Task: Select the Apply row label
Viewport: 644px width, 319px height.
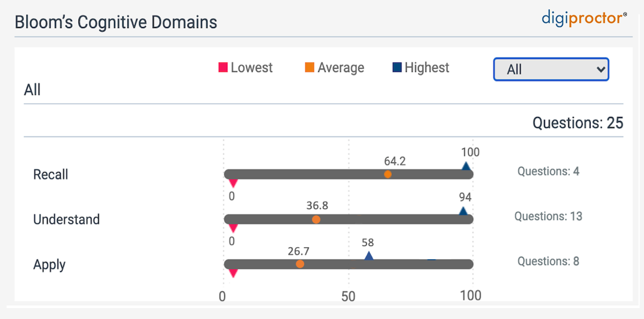Action: (x=49, y=265)
